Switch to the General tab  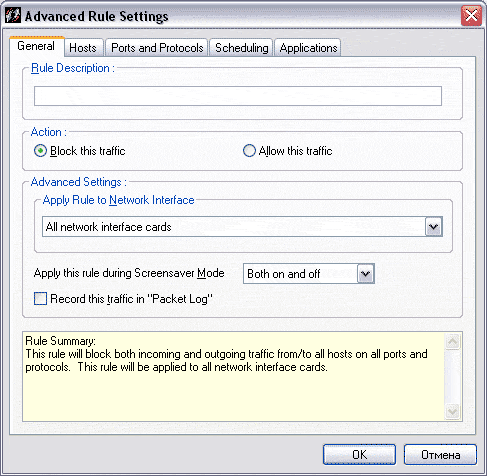(x=36, y=46)
